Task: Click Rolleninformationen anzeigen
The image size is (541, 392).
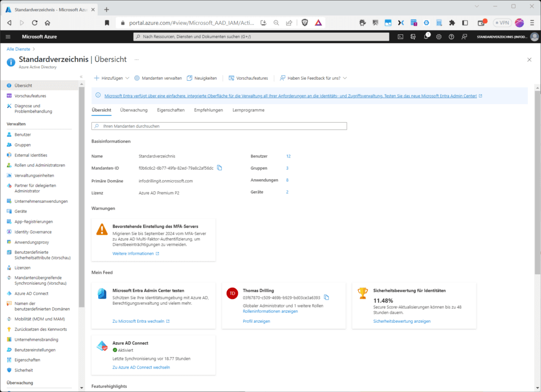Action: [x=270, y=311]
